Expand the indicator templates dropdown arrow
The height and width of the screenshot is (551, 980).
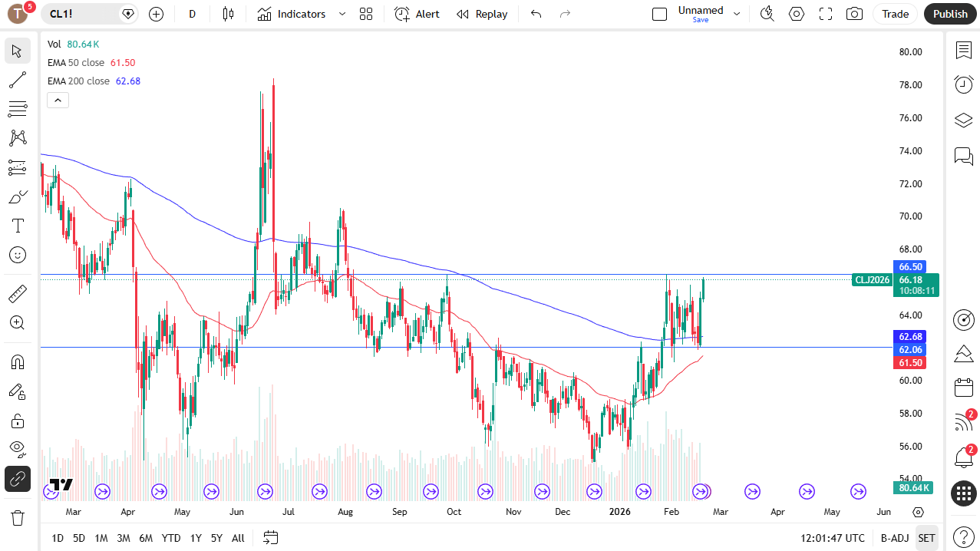(x=342, y=14)
